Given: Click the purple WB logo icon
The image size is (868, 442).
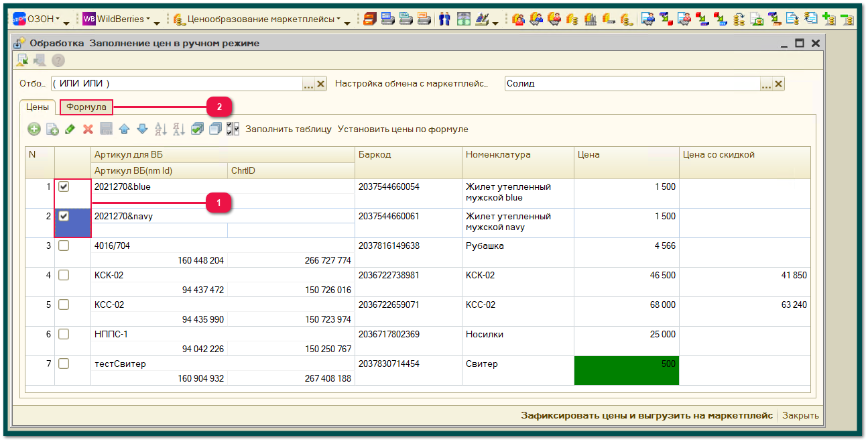Looking at the screenshot, I should (x=89, y=19).
